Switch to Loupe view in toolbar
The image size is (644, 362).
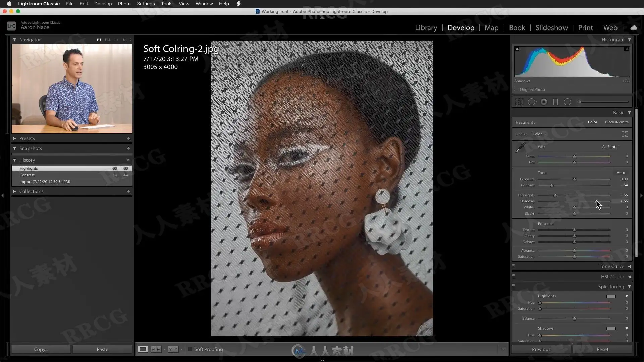(143, 349)
